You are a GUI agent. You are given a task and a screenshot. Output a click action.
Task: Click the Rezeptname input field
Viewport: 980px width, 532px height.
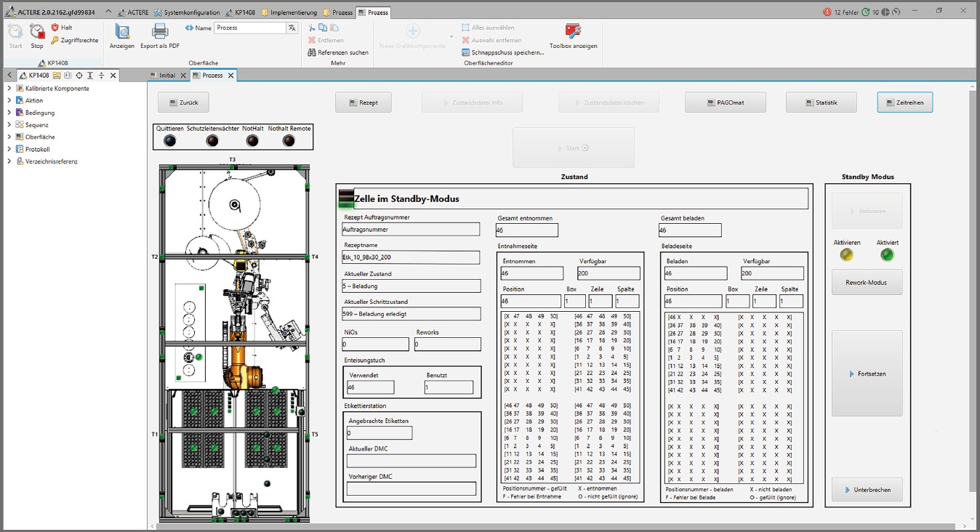click(x=411, y=257)
